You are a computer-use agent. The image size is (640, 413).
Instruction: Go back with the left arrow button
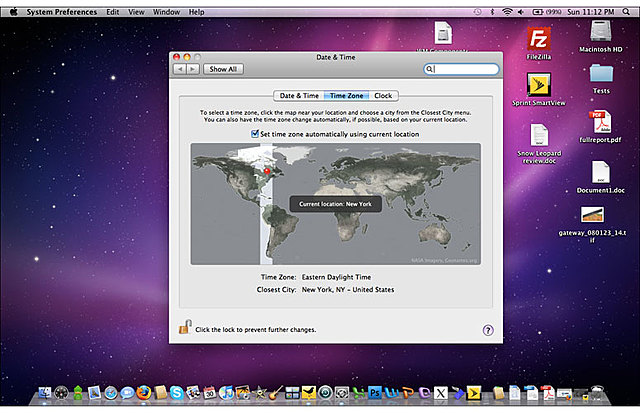click(x=180, y=69)
